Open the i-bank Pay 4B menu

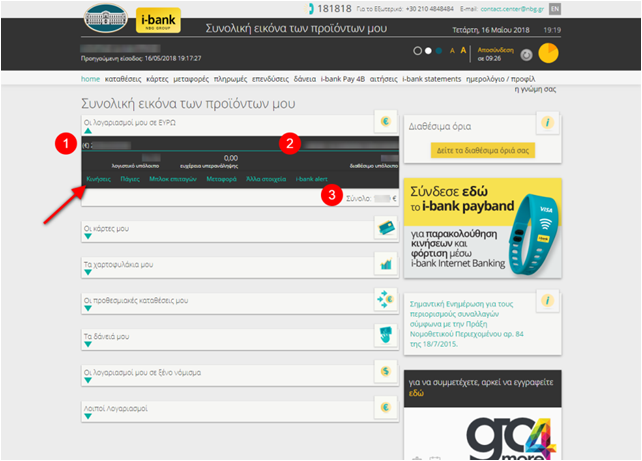pyautogui.click(x=343, y=79)
